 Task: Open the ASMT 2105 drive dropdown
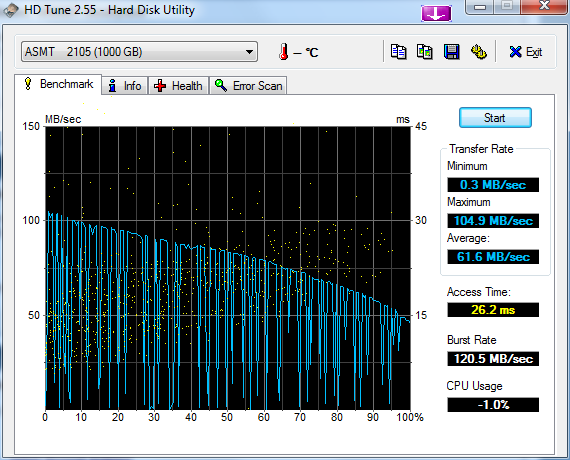pos(139,52)
